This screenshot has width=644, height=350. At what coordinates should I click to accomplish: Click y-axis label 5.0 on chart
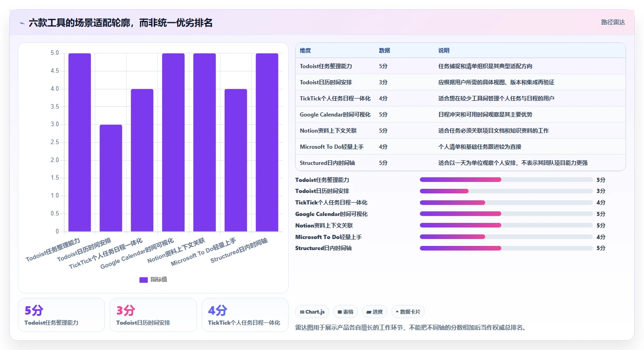click(54, 53)
